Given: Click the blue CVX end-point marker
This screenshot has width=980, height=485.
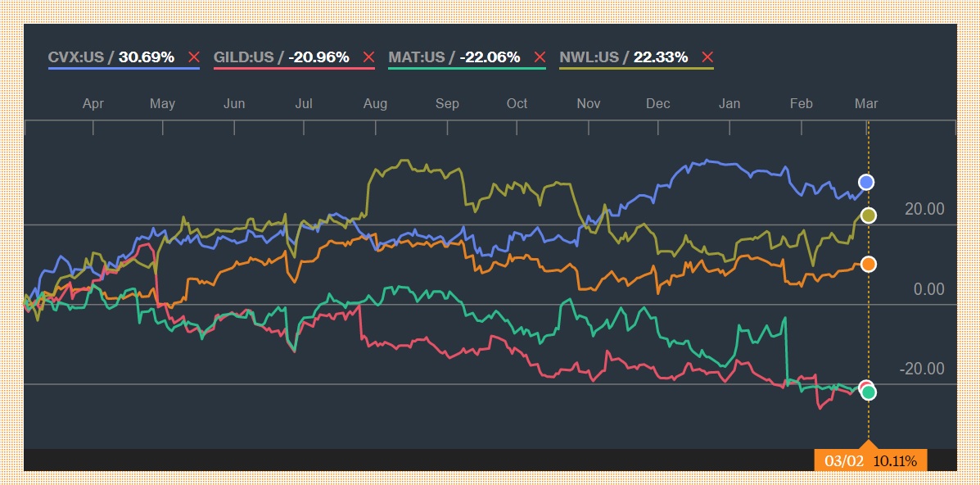Looking at the screenshot, I should [866, 182].
